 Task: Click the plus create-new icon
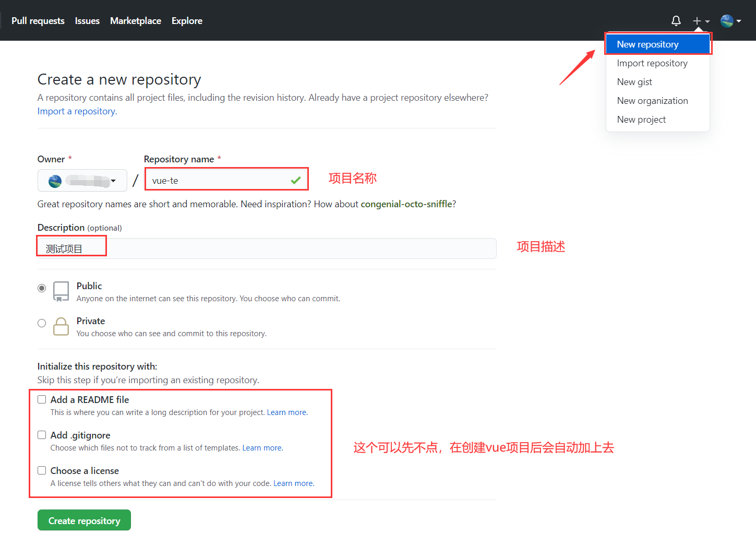coord(697,21)
